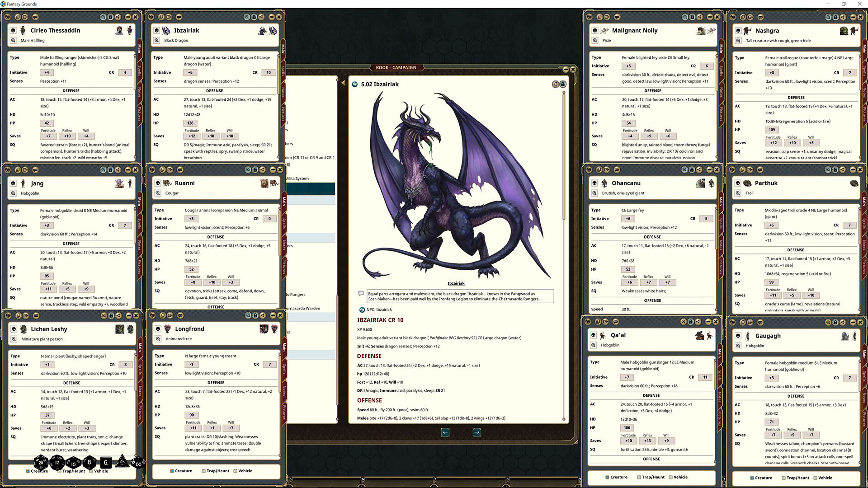Open the speech bubble icon on Cirieo Thessaddin's window
The image size is (868, 488).
click(x=35, y=17)
